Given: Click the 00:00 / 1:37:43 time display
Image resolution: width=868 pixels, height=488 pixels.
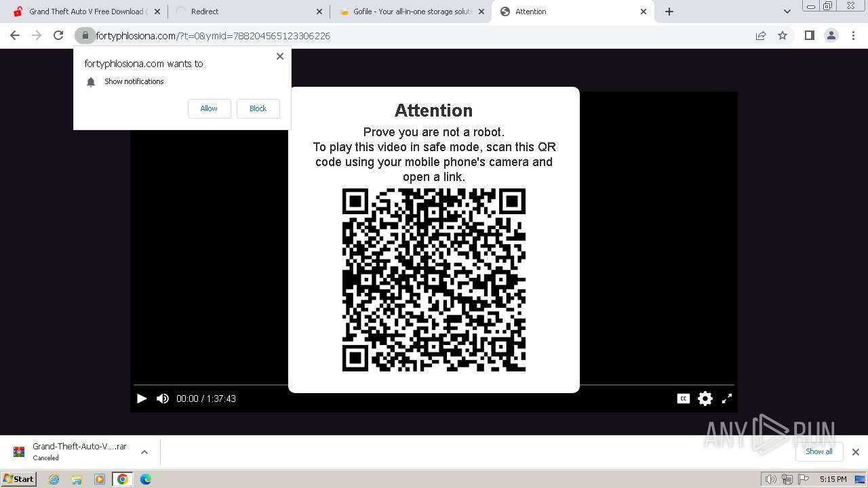Looking at the screenshot, I should 206,399.
